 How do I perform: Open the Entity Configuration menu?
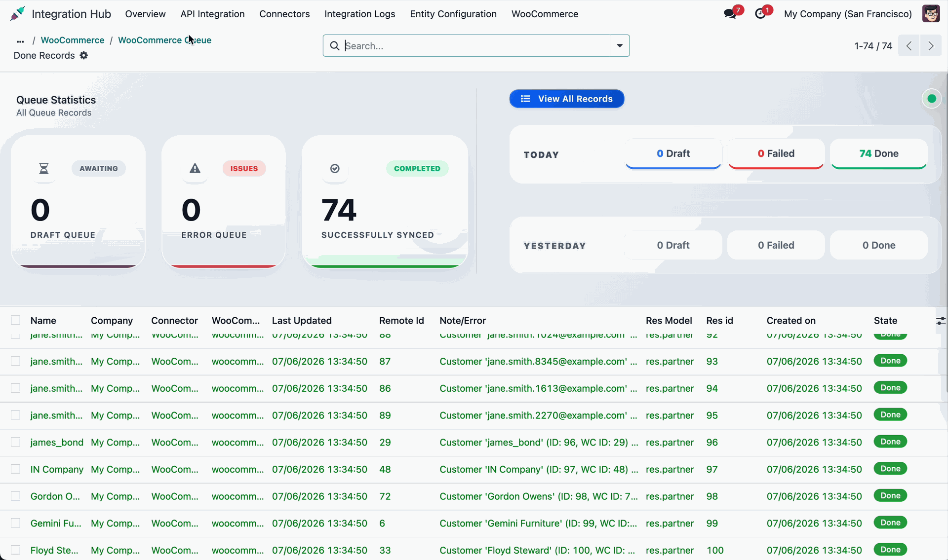click(x=453, y=14)
